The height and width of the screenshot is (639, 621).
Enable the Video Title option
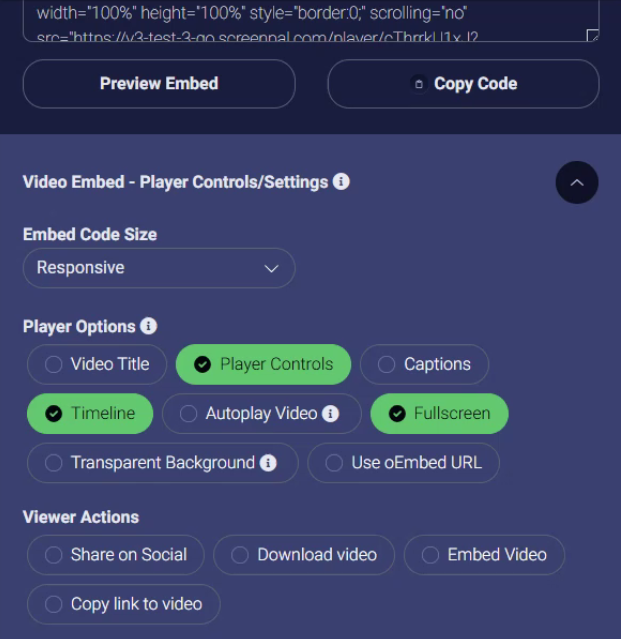tap(97, 364)
